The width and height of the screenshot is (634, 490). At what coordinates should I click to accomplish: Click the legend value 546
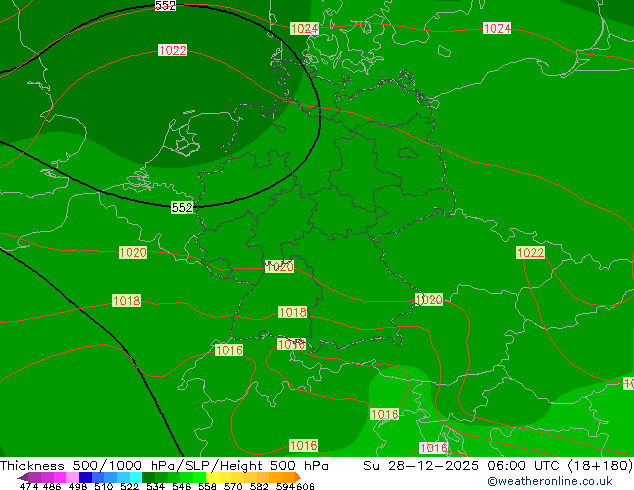pos(182,486)
